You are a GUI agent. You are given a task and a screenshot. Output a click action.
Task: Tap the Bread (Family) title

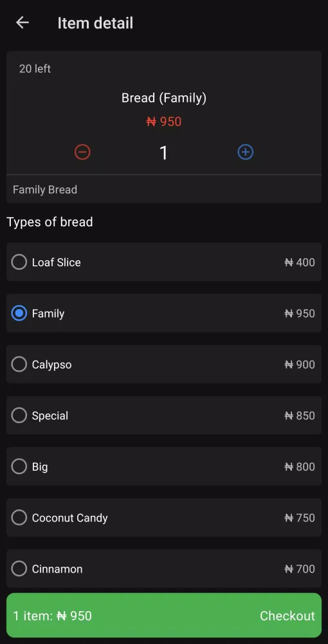tap(164, 98)
